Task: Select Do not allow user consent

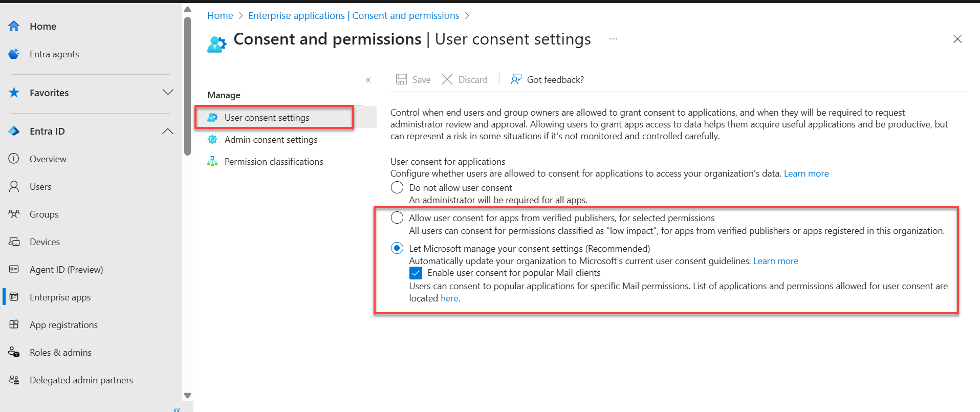Action: (x=397, y=187)
